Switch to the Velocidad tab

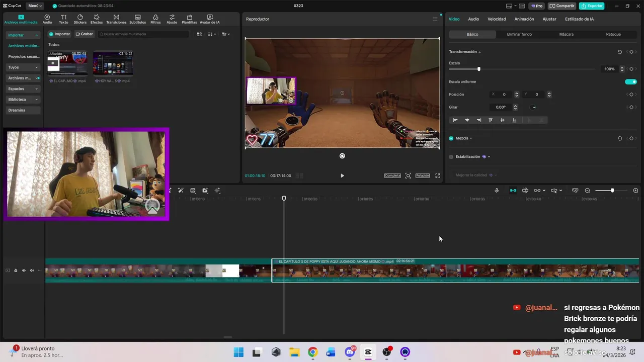pos(497,19)
